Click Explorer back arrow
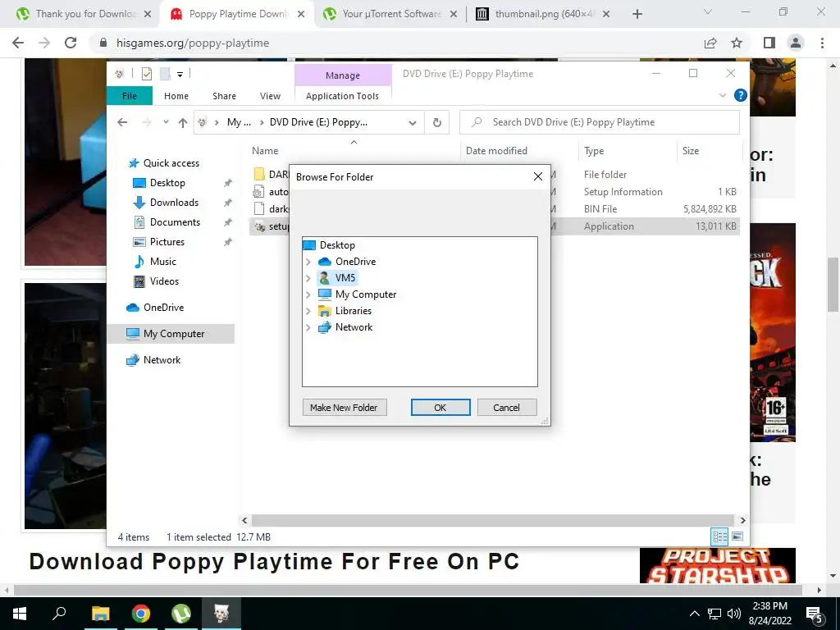This screenshot has height=630, width=840. [122, 122]
